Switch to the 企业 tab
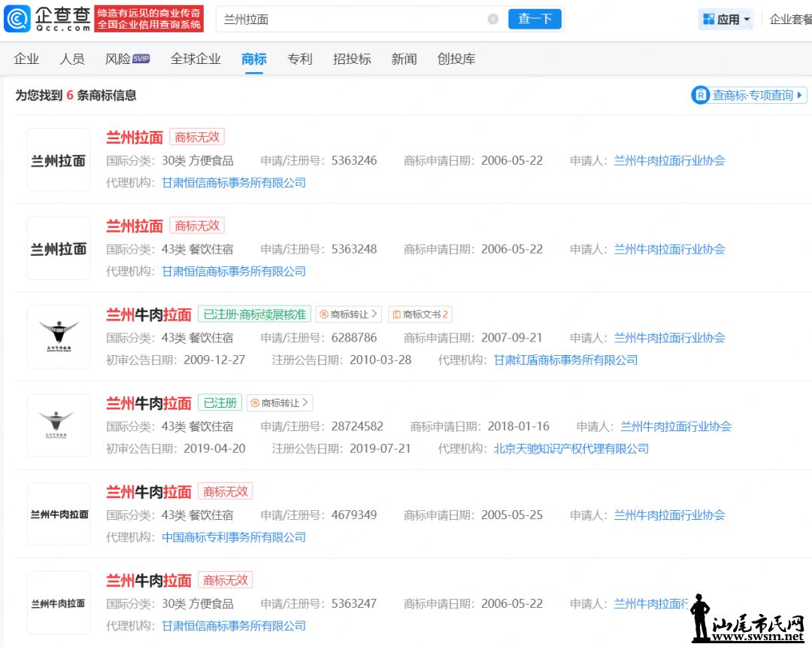812x647 pixels. [26, 59]
